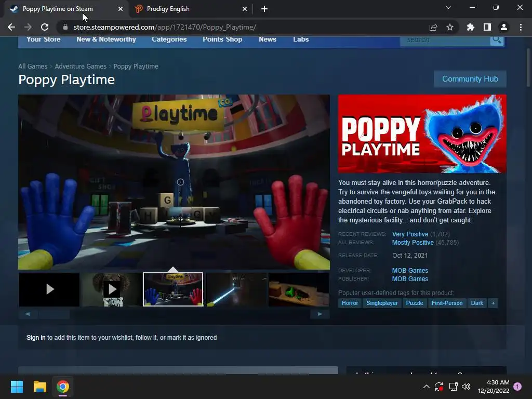Click the thumbnail strip slider handle
Screen dimensions: 532x399
tap(54, 314)
